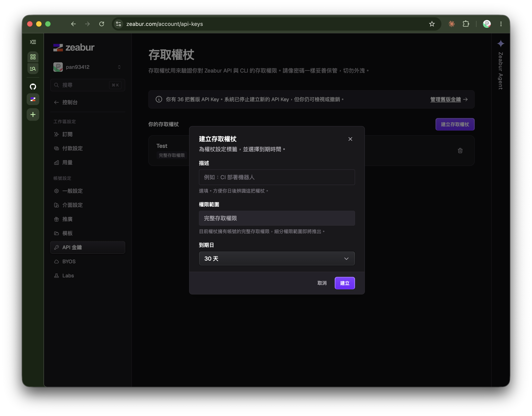The image size is (532, 416).
Task: Open the dashboard grid icon in left rail
Action: pos(33,57)
